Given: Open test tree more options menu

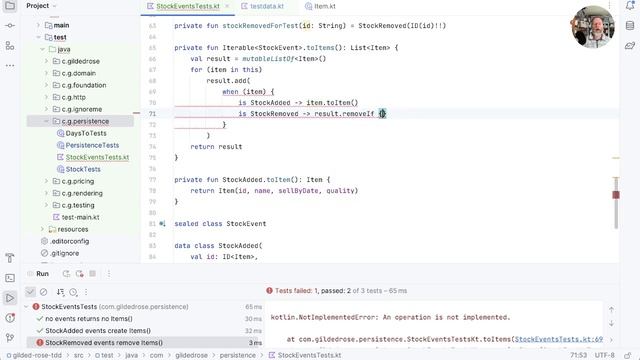Looking at the screenshot, I should click(x=86, y=292).
